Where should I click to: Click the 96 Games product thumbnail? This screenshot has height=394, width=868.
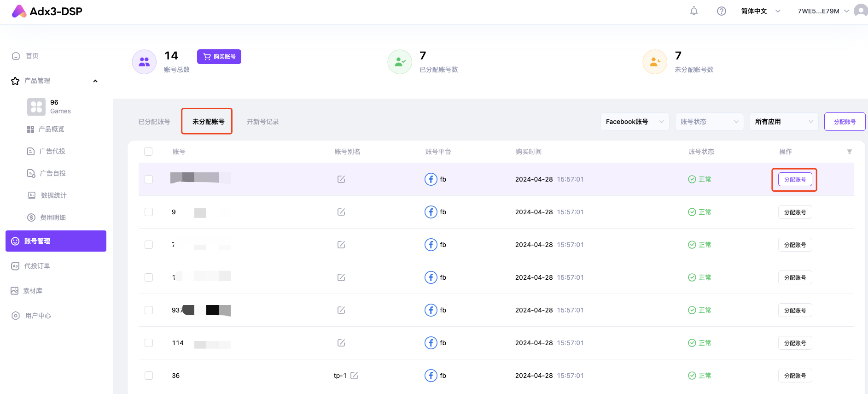(x=36, y=107)
